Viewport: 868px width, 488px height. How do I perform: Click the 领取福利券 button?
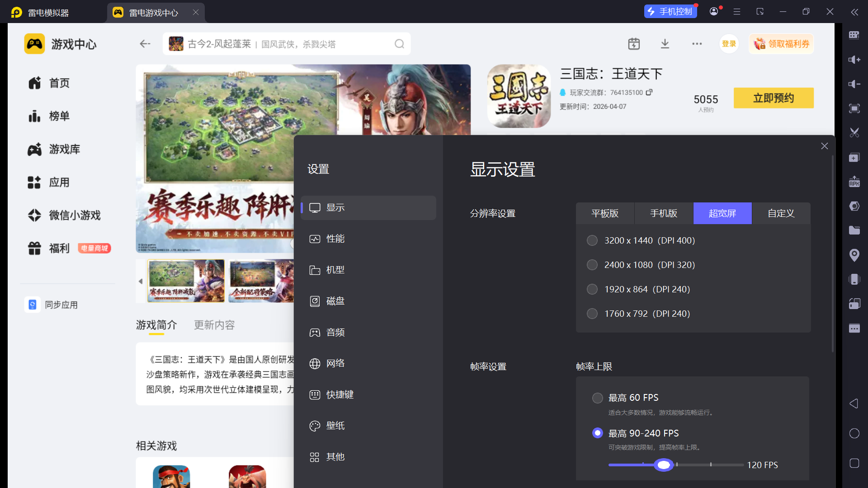coord(781,44)
